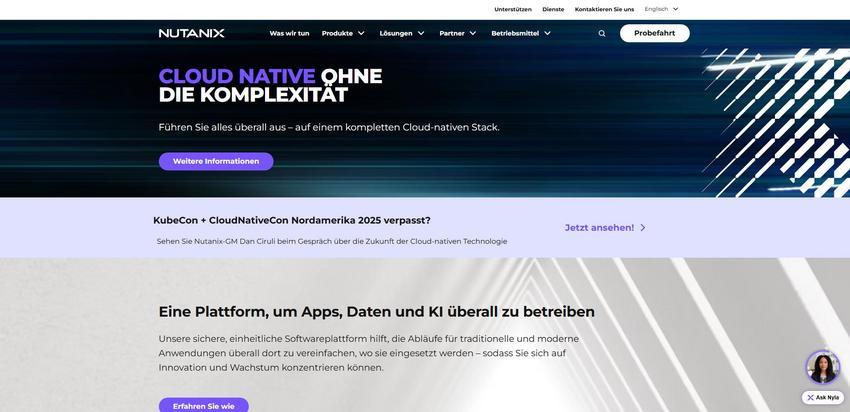The width and height of the screenshot is (850, 412).
Task: Go to the Unterstützen link
Action: 513,9
